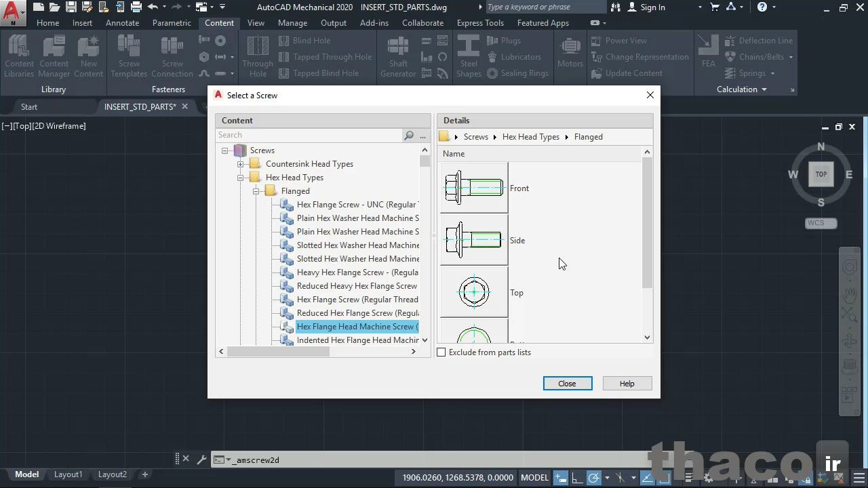Choose Tapped Blind Hole tool
This screenshot has height=488, width=868.
click(x=319, y=73)
